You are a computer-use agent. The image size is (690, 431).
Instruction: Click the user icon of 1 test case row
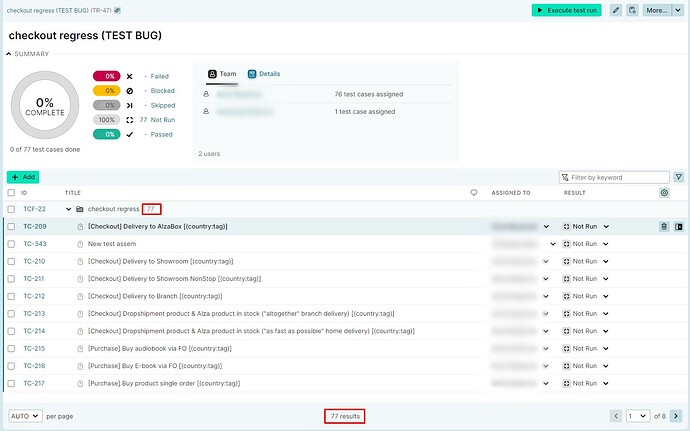pyautogui.click(x=206, y=111)
